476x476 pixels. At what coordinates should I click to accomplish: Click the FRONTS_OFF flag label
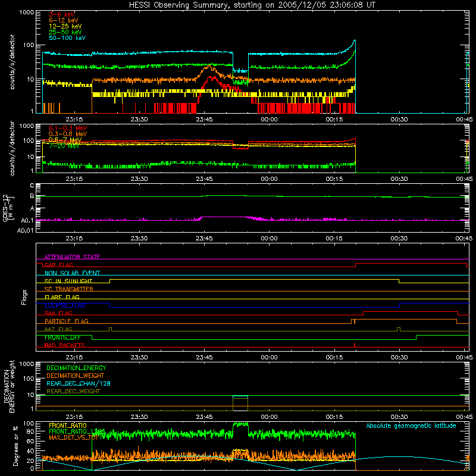coord(62,337)
